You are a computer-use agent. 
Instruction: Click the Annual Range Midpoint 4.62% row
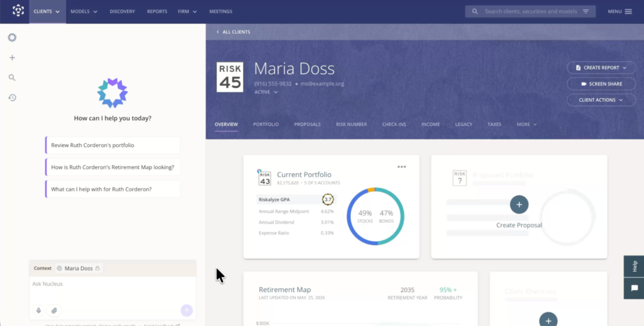(296, 211)
